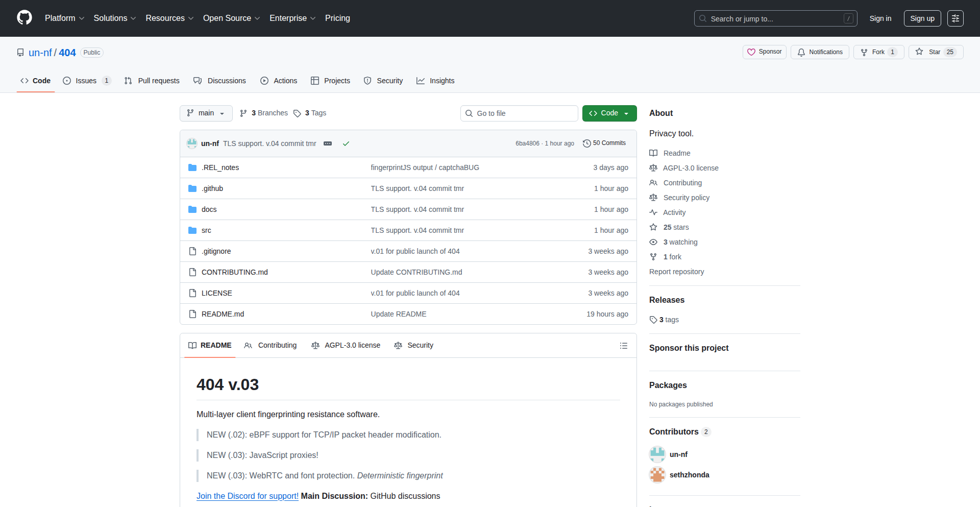
Task: Open the AGPL-3.0 license README tab
Action: [x=346, y=346]
